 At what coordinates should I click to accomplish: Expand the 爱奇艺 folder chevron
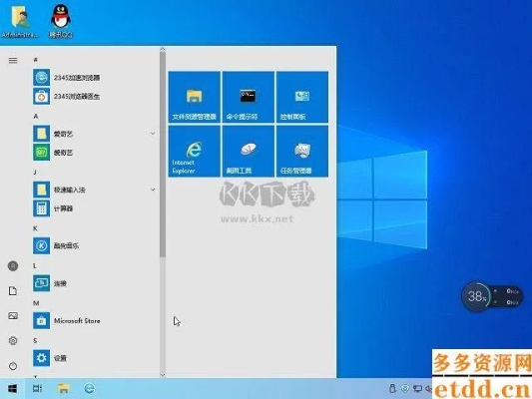pyautogui.click(x=153, y=134)
